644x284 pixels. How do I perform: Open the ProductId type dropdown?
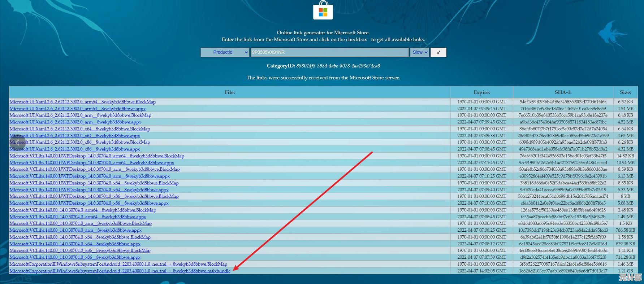coord(225,52)
